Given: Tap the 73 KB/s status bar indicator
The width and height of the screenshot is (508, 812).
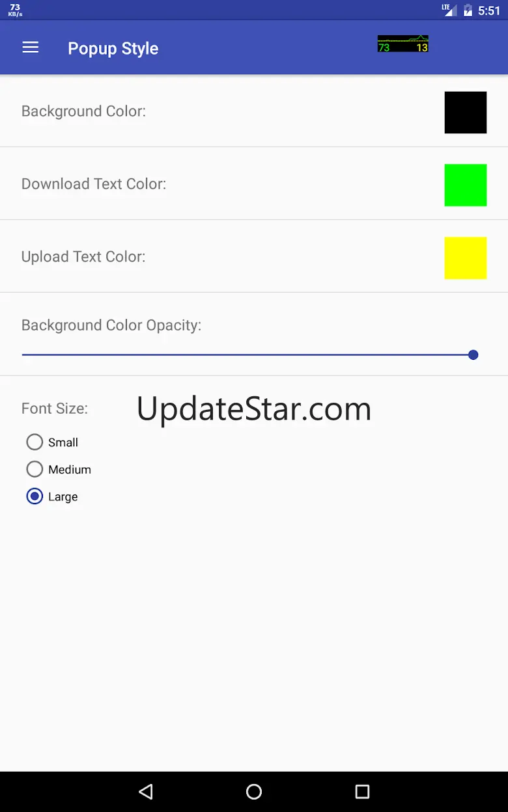Looking at the screenshot, I should coord(15,10).
